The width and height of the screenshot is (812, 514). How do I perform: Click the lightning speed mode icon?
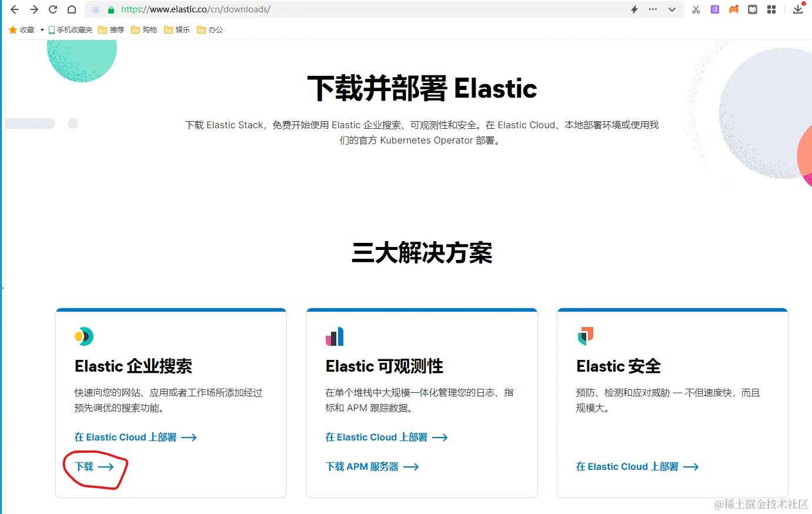634,9
